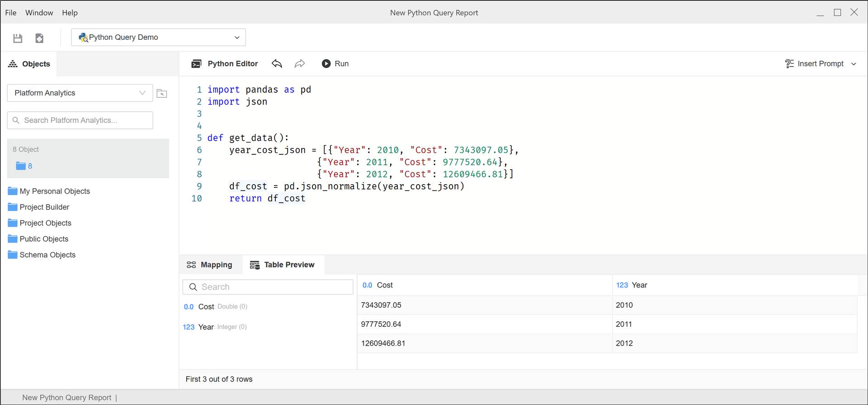Open the folder named 8

click(24, 166)
